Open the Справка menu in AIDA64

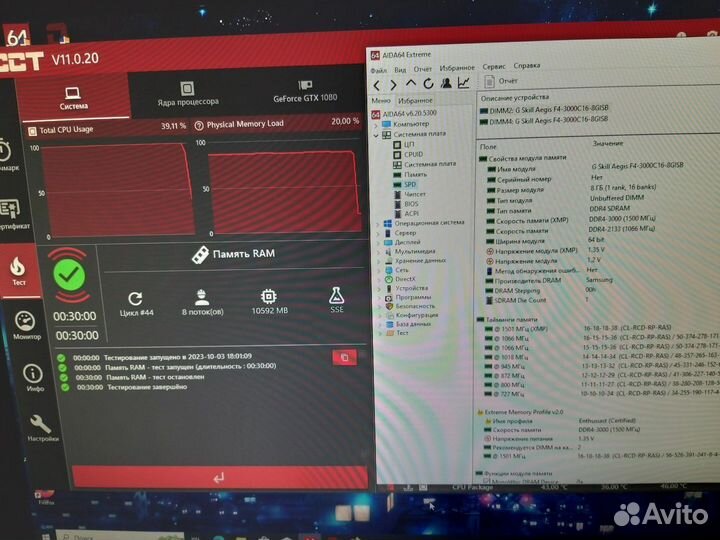[x=527, y=66]
